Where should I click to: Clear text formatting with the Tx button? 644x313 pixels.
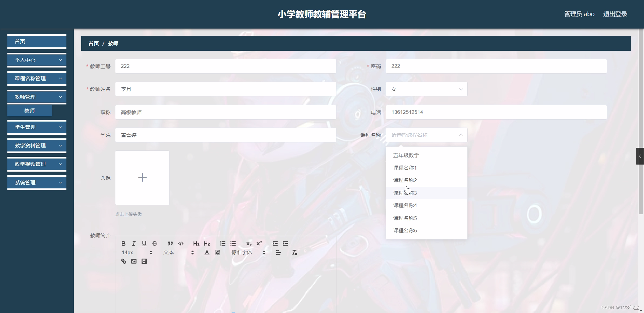(x=294, y=253)
